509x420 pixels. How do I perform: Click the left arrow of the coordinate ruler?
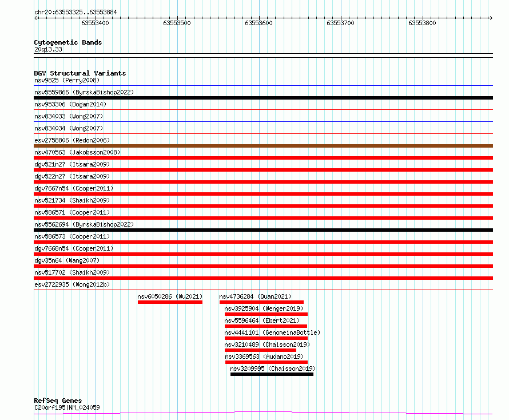[x=35, y=18]
